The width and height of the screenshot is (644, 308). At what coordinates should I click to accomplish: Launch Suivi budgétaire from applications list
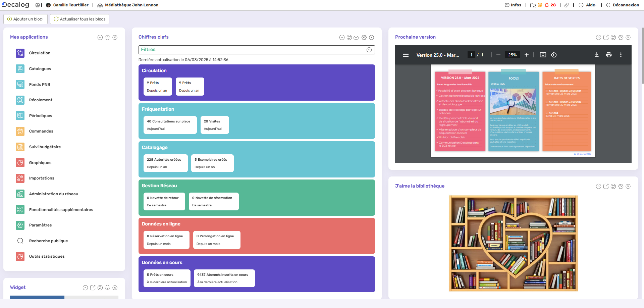pos(45,147)
